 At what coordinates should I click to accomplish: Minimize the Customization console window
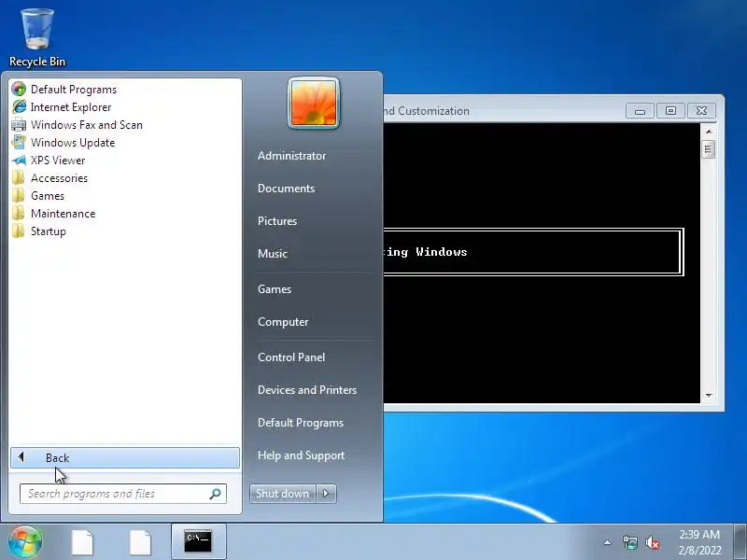(x=640, y=111)
